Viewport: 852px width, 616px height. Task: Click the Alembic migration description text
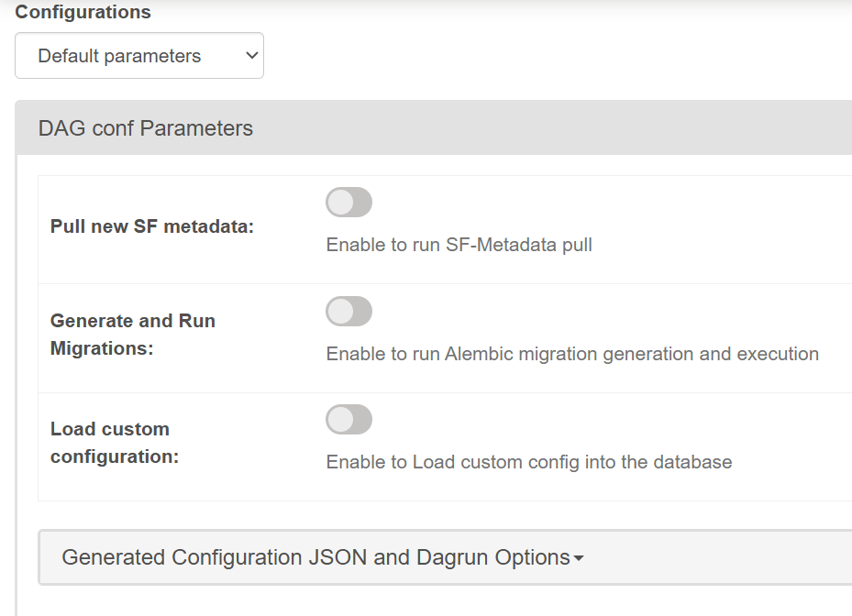(x=571, y=354)
